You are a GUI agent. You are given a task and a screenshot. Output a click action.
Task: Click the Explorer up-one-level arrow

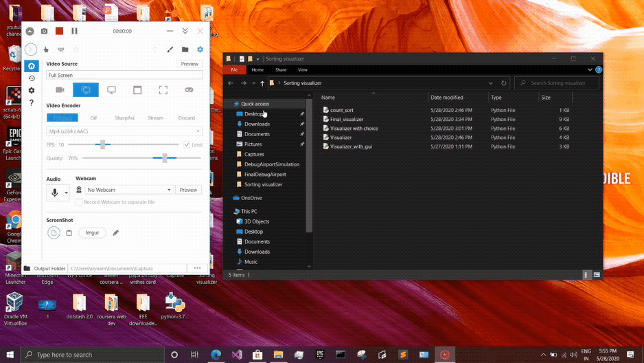click(262, 83)
